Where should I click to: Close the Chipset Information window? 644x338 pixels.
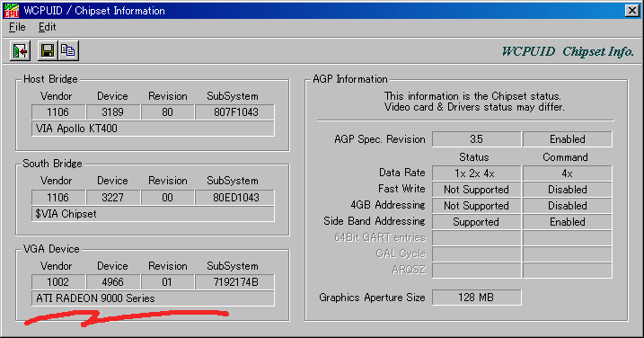tap(631, 11)
